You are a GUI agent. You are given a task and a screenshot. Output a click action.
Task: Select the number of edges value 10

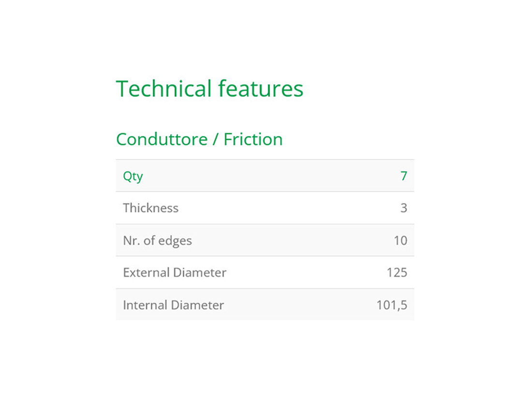click(x=400, y=240)
